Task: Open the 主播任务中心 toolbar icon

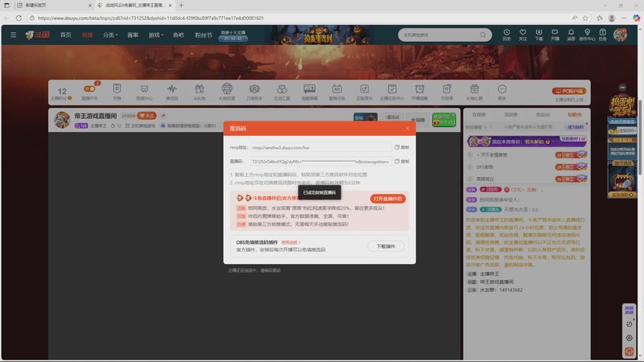Action: pos(392,92)
